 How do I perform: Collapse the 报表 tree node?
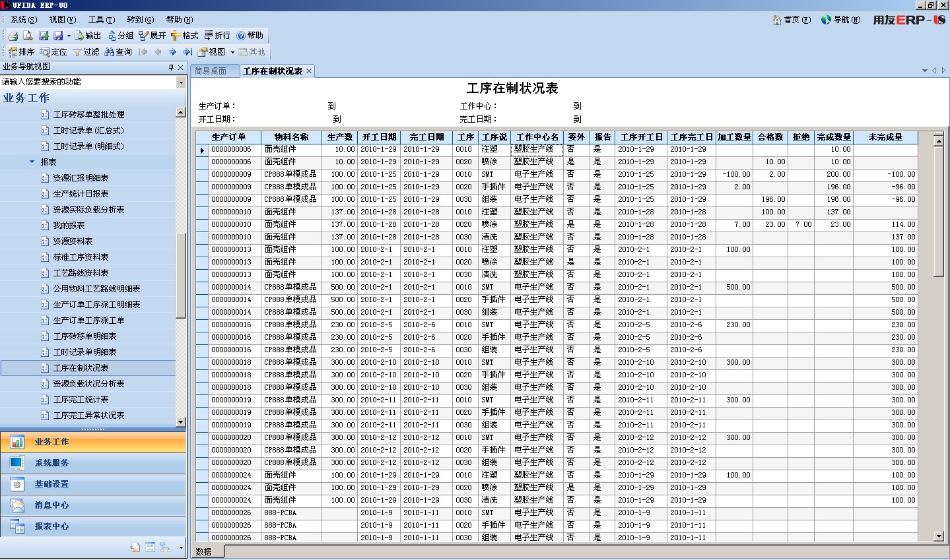pyautogui.click(x=32, y=162)
